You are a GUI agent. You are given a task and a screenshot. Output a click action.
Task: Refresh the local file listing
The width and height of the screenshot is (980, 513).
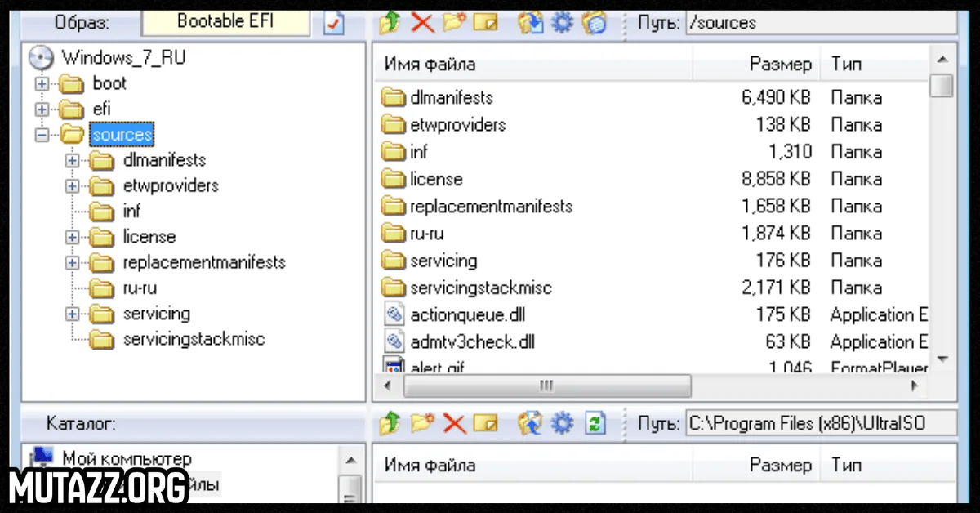pyautogui.click(x=595, y=424)
